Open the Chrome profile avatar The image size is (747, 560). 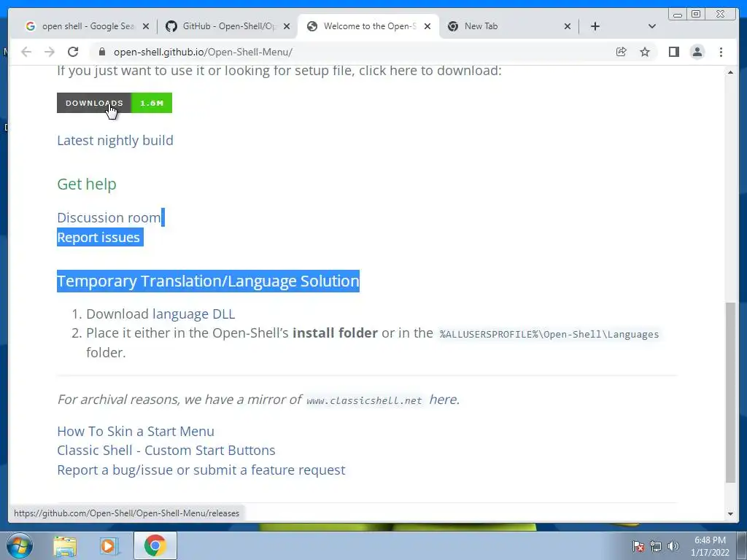[697, 52]
